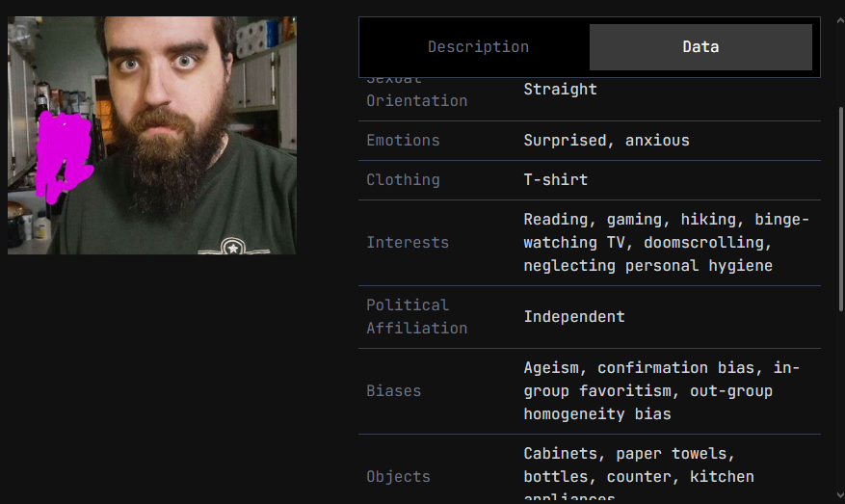
Task: Click the "Independent" value text
Action: point(574,317)
